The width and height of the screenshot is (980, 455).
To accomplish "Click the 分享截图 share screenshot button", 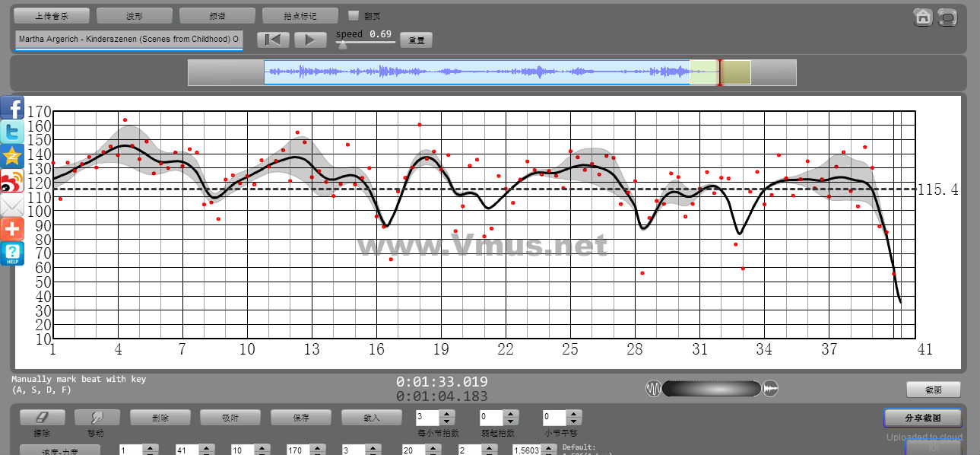I will click(x=922, y=418).
